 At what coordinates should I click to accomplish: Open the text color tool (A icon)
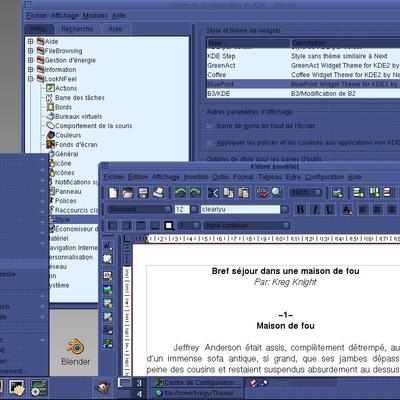[x=347, y=210]
